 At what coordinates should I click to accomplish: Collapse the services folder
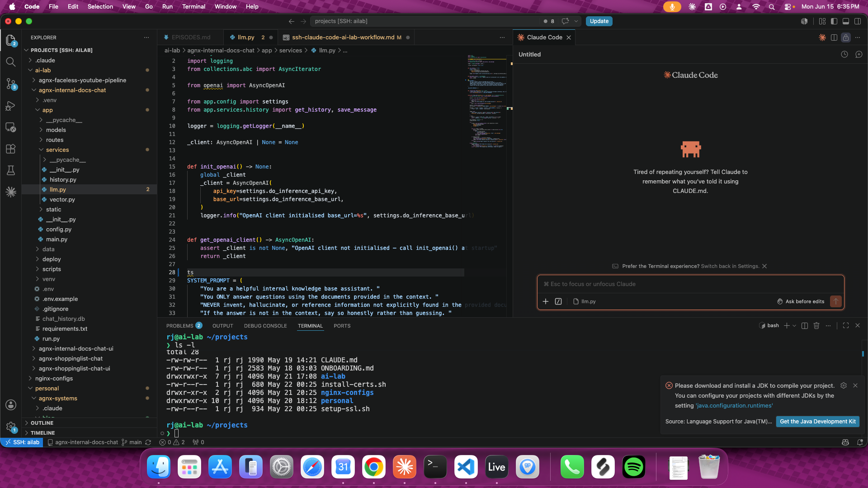pyautogui.click(x=57, y=150)
